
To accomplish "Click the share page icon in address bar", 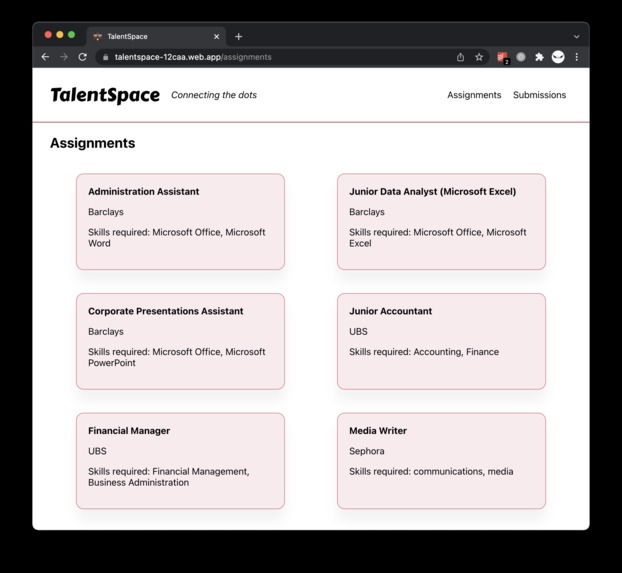I will click(x=460, y=57).
